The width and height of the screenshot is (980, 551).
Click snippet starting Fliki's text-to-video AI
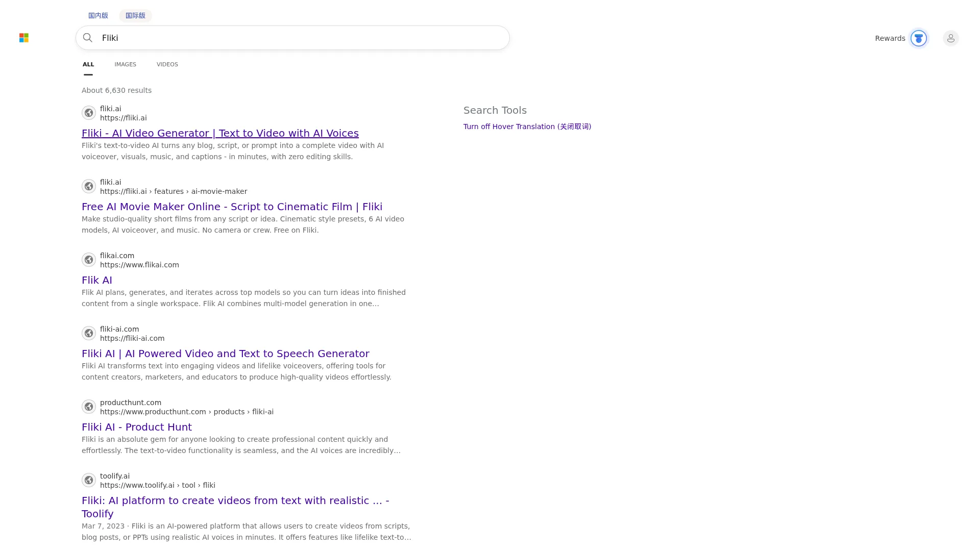pos(233,151)
